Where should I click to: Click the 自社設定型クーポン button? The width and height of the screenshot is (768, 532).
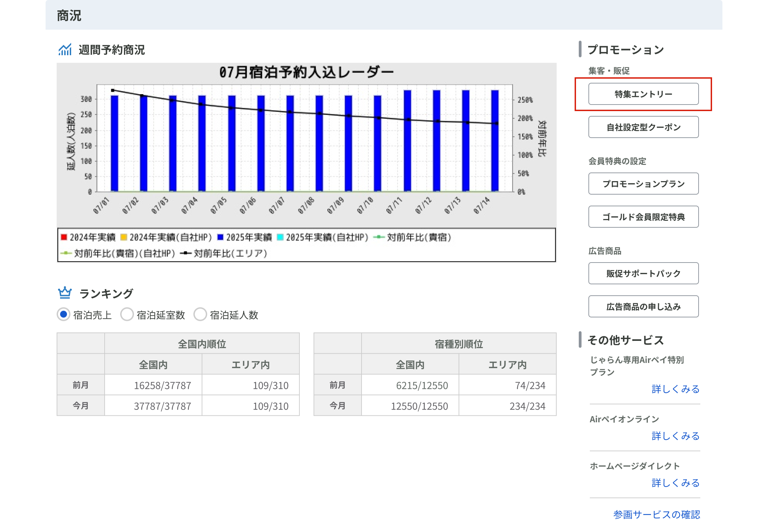pyautogui.click(x=643, y=127)
